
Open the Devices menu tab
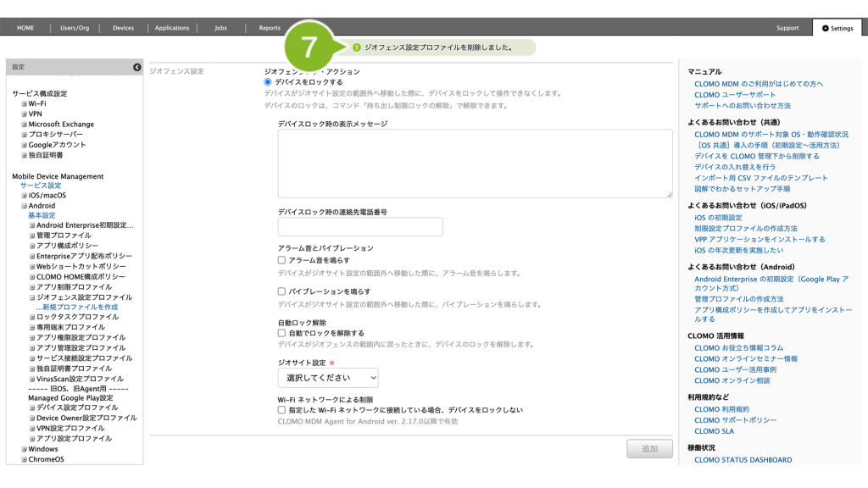(x=123, y=28)
